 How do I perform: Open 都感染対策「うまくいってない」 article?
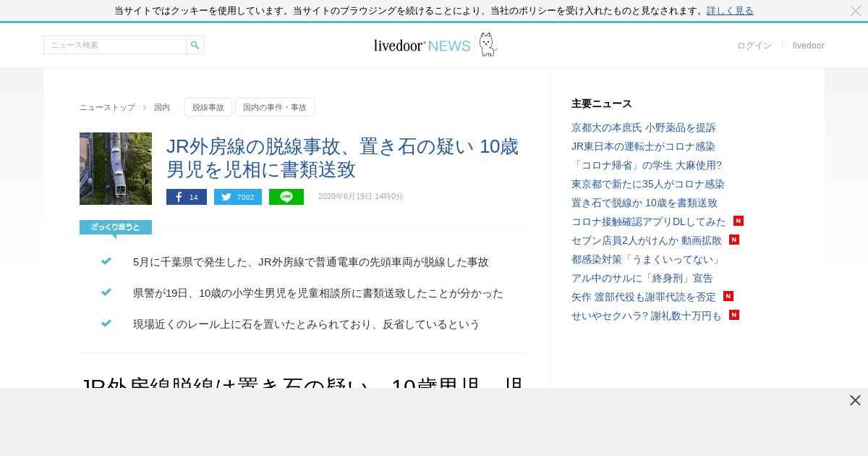coord(646,259)
